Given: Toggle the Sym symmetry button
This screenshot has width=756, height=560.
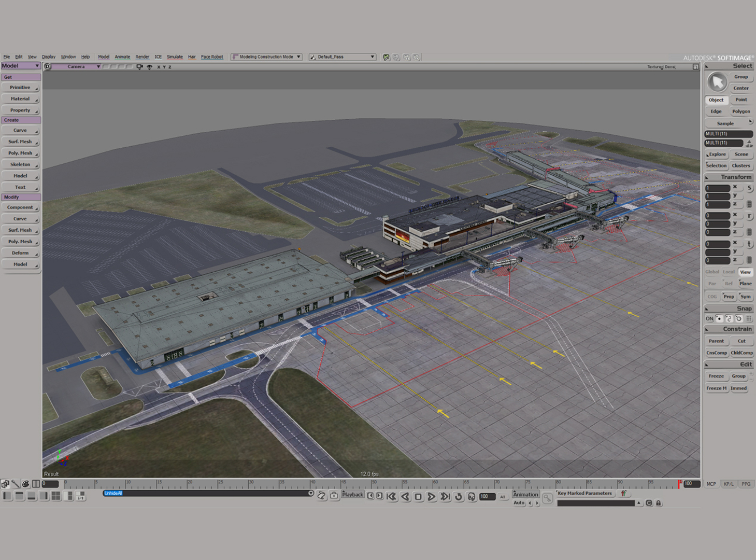Looking at the screenshot, I should click(x=745, y=297).
